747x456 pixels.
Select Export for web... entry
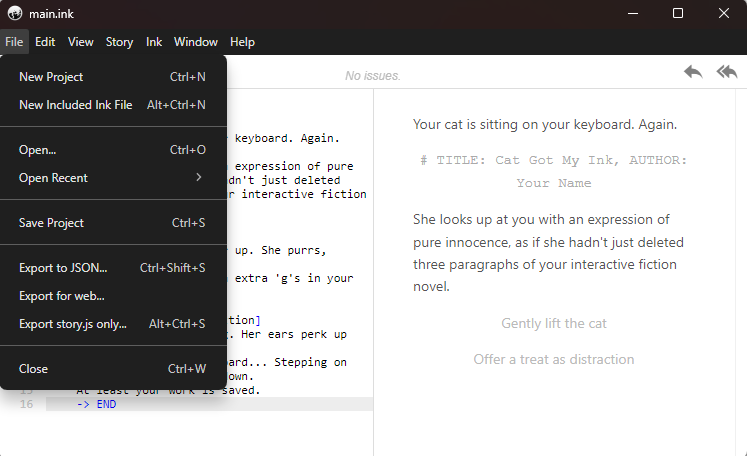coord(113,296)
